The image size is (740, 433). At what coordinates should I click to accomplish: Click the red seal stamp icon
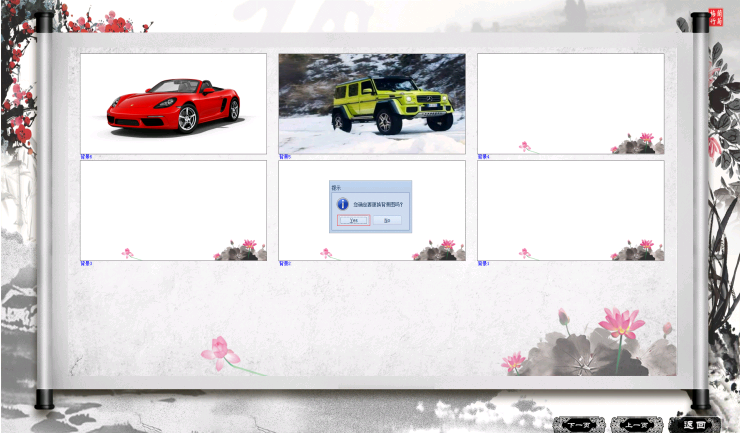pyautogui.click(x=715, y=17)
